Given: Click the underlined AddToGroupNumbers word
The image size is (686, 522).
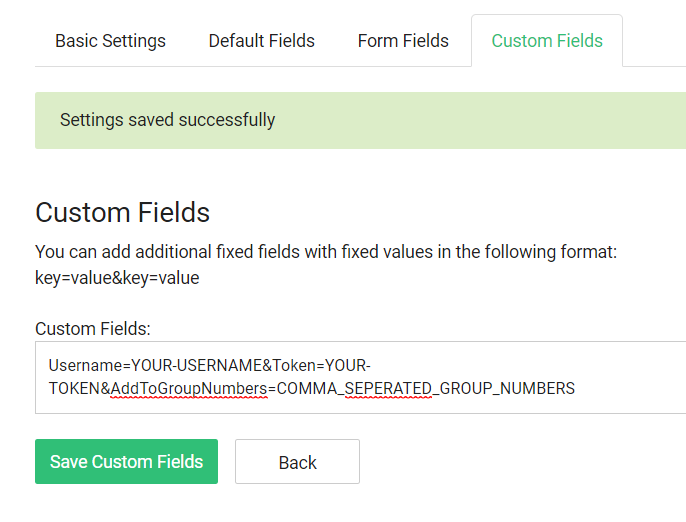Looking at the screenshot, I should pos(189,389).
